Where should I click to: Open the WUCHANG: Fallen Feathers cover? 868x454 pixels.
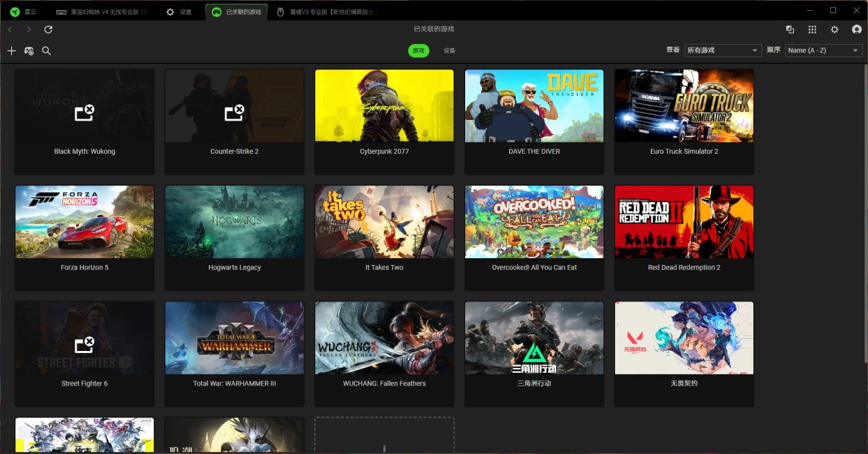click(384, 337)
